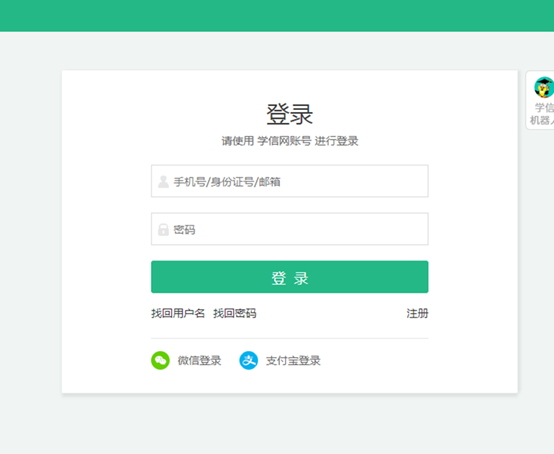Click the green header bar at top
This screenshot has width=554, height=454.
[x=277, y=16]
